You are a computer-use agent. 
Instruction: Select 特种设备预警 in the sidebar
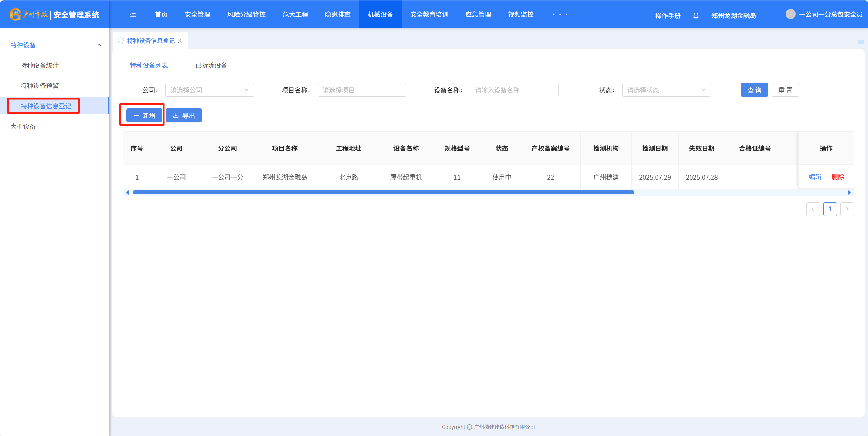click(39, 86)
